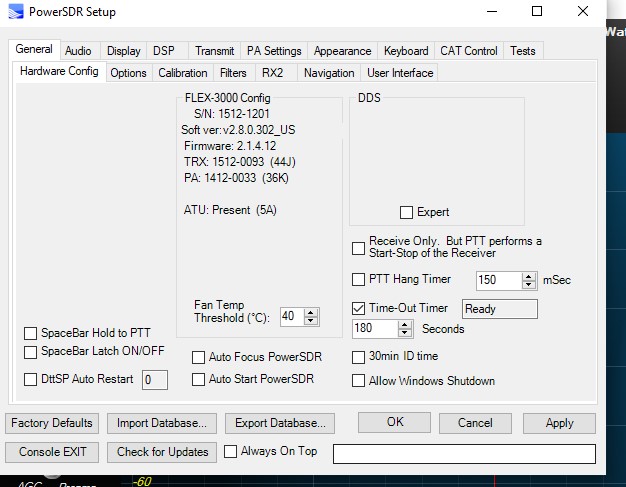Close the PowerSDR Setup window
This screenshot has width=626, height=487.
point(583,11)
